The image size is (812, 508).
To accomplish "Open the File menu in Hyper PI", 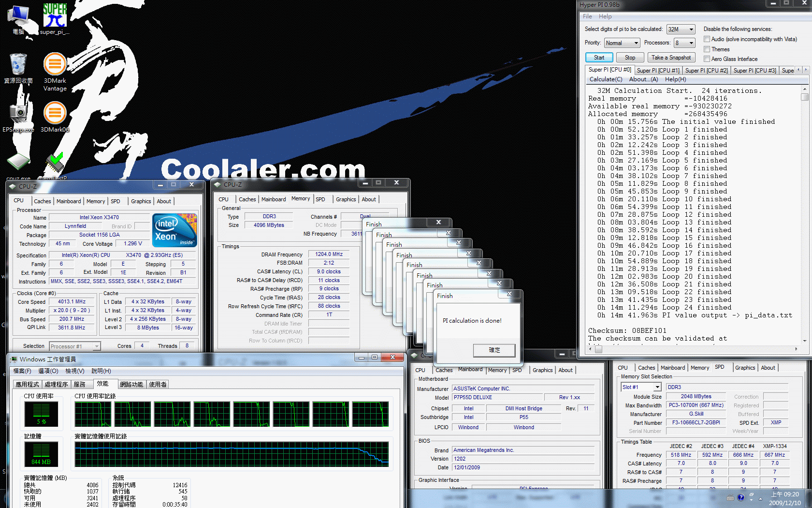I will 587,16.
